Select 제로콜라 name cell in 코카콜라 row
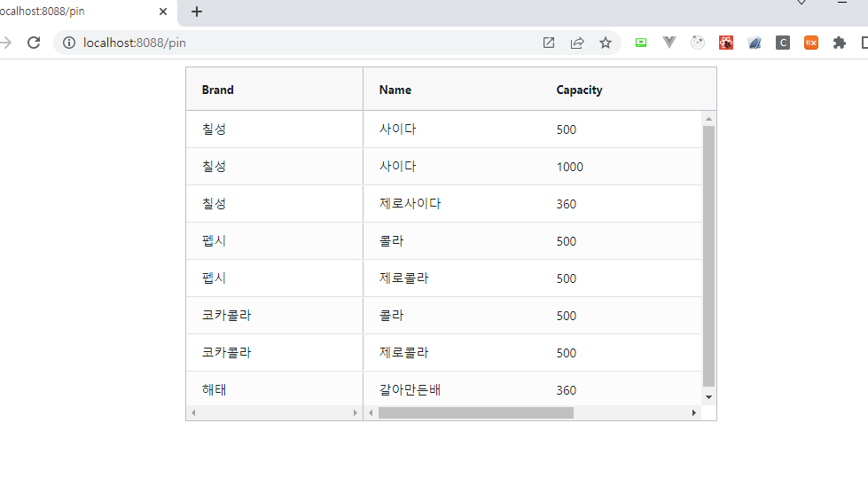Viewport: 868px width, 478px height. point(451,352)
